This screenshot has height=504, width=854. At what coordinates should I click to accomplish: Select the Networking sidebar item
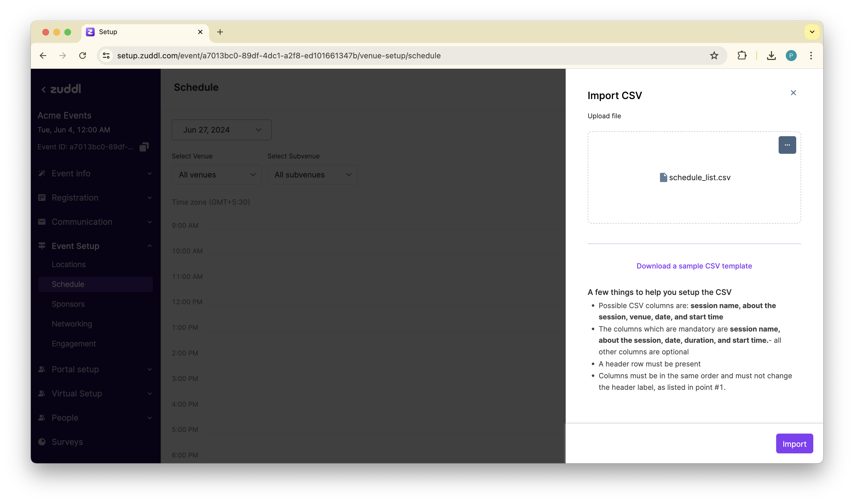(x=72, y=324)
